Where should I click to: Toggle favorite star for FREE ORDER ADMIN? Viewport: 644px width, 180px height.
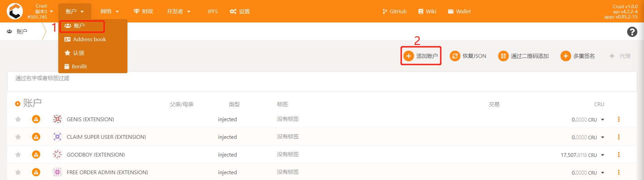coord(18,172)
